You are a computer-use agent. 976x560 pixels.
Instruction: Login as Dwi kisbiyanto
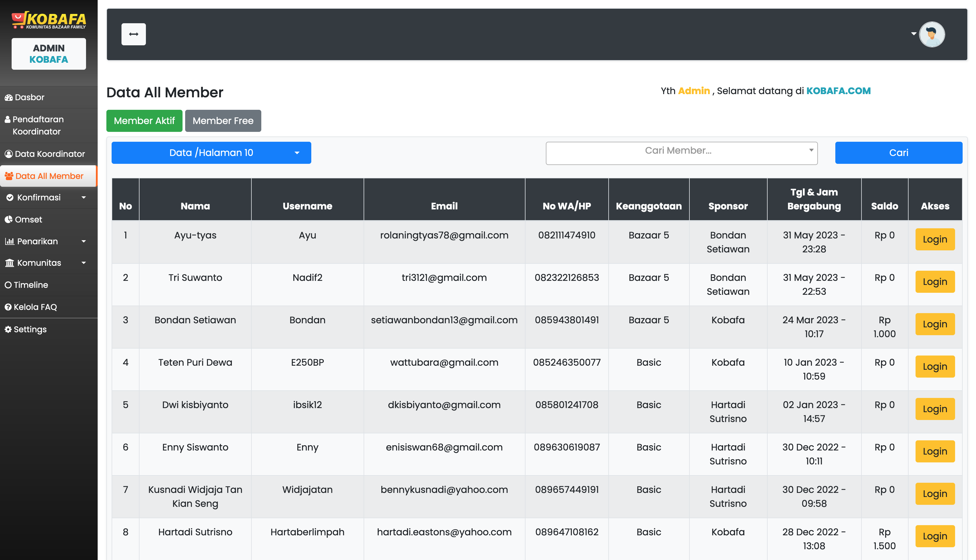point(935,409)
